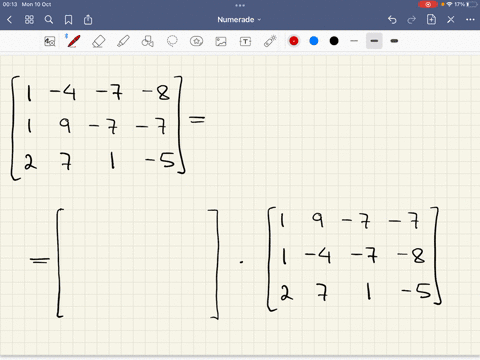
Task: Select the thinnest stroke width
Action: [354, 41]
